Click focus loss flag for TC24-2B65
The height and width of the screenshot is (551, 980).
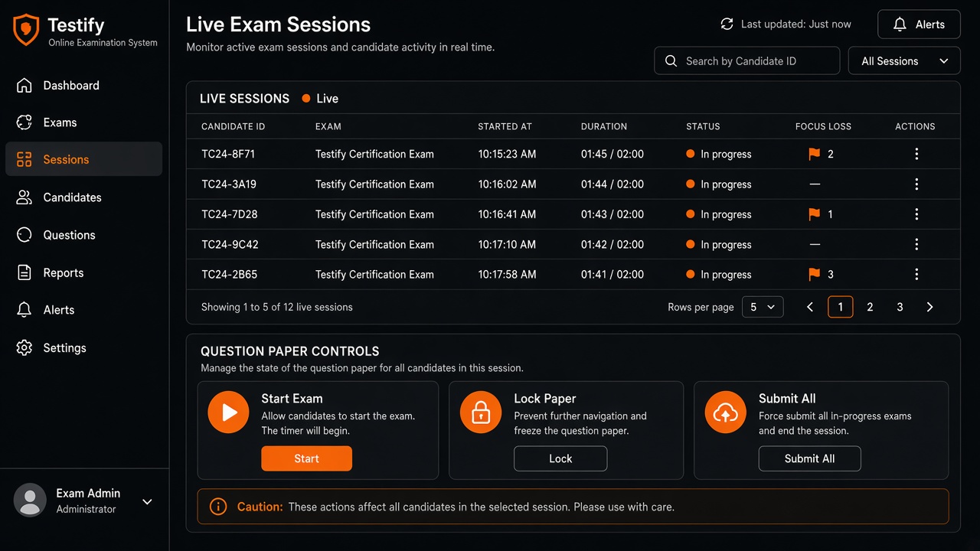[x=814, y=274]
